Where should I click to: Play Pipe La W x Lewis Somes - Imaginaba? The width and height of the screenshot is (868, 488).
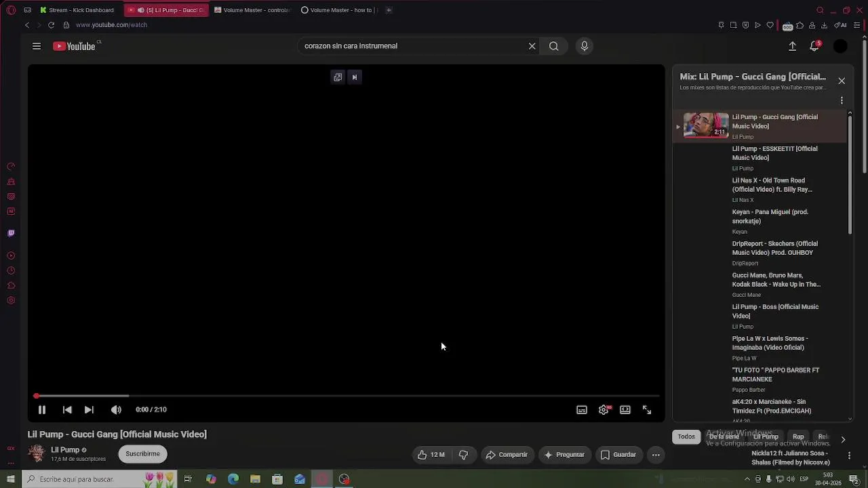(x=770, y=343)
